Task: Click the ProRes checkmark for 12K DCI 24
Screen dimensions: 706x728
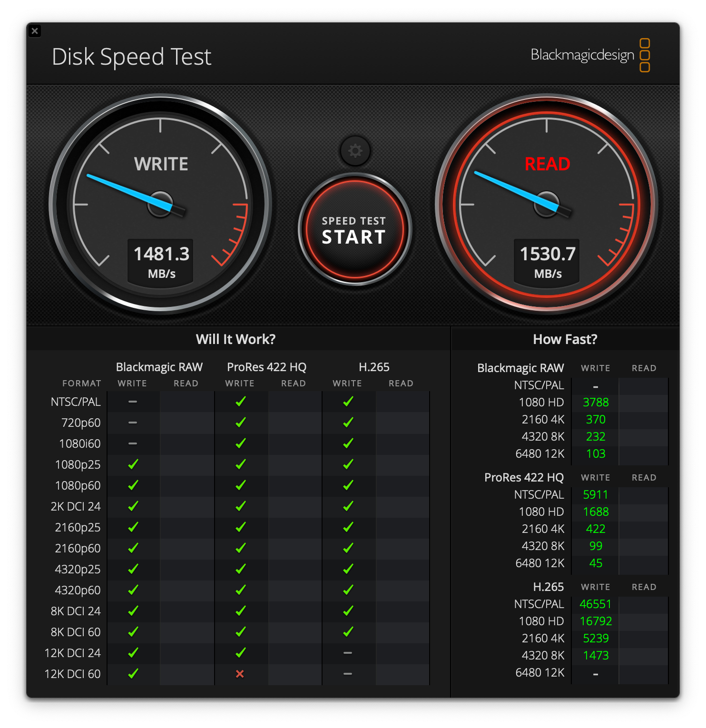Action: 241,652
